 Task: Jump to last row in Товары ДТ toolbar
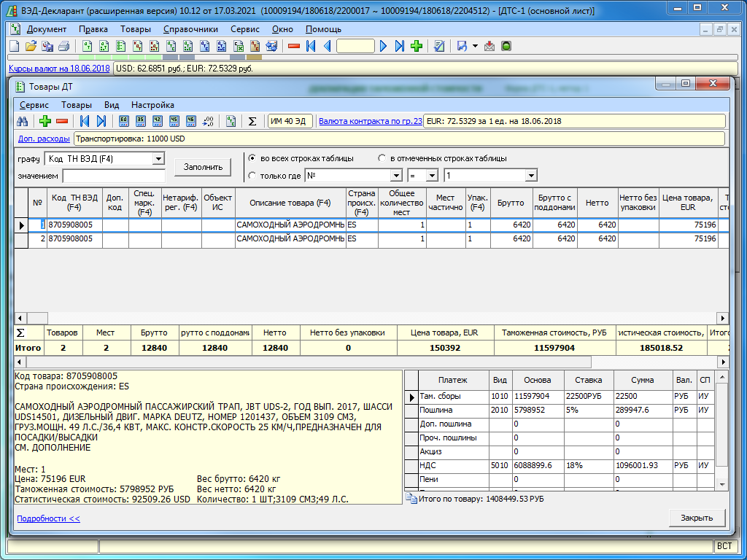pyautogui.click(x=101, y=121)
